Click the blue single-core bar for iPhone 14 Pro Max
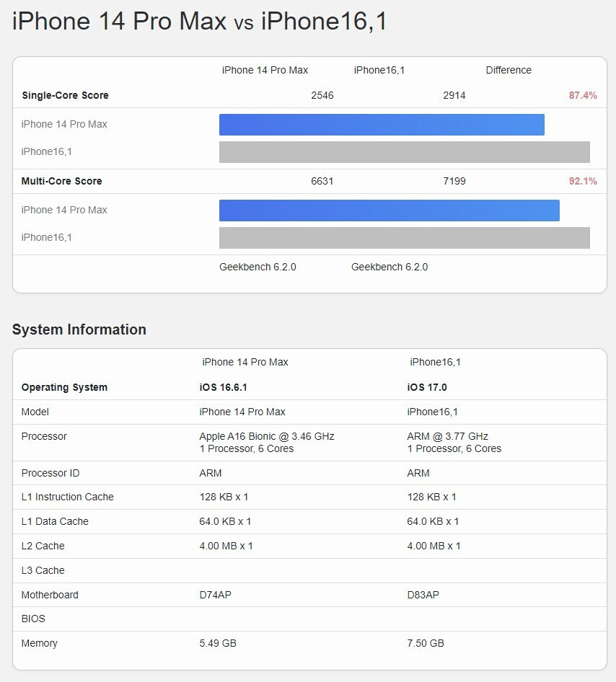This screenshot has width=616, height=682. point(382,125)
